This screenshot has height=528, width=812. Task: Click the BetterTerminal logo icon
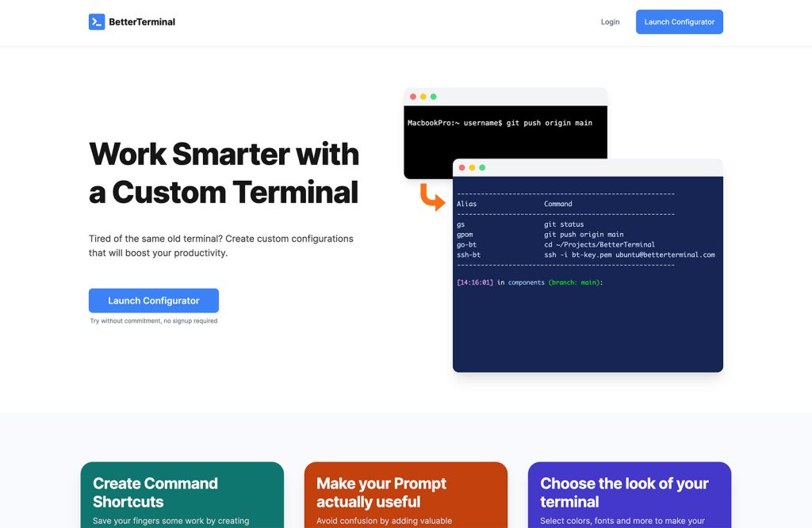pos(97,21)
